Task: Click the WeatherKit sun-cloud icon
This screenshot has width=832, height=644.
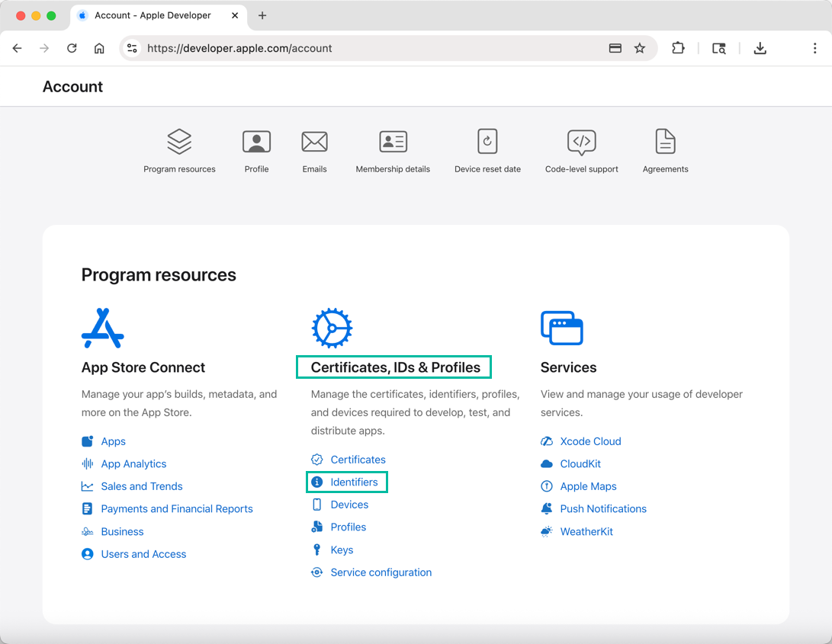Action: point(547,531)
